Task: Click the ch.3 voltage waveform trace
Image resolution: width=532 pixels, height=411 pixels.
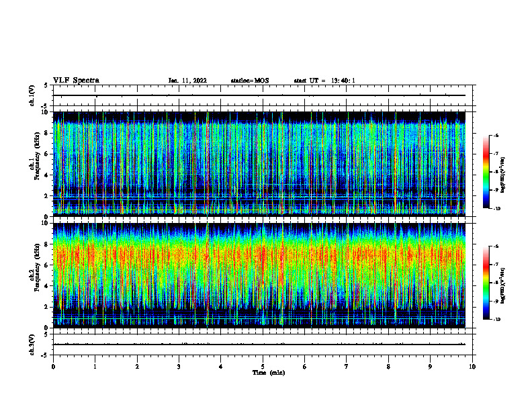Action: 259,345
